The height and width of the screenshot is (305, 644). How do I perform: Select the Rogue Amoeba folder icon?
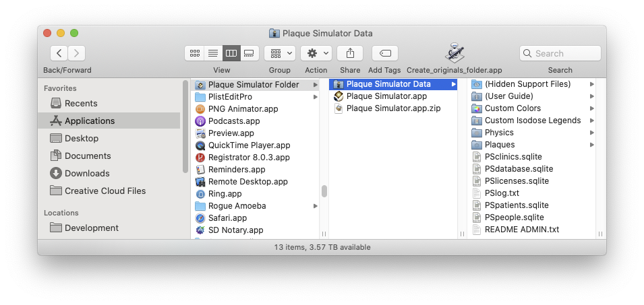coord(200,206)
